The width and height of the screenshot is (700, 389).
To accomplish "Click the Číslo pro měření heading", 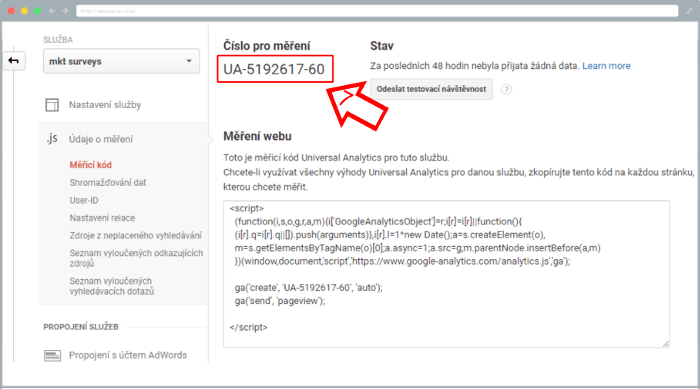I will [x=267, y=46].
